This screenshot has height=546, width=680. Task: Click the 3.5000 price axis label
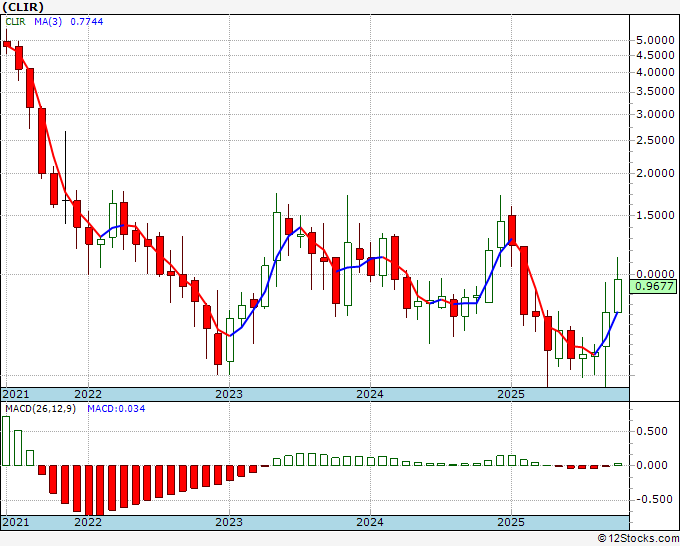coord(655,92)
